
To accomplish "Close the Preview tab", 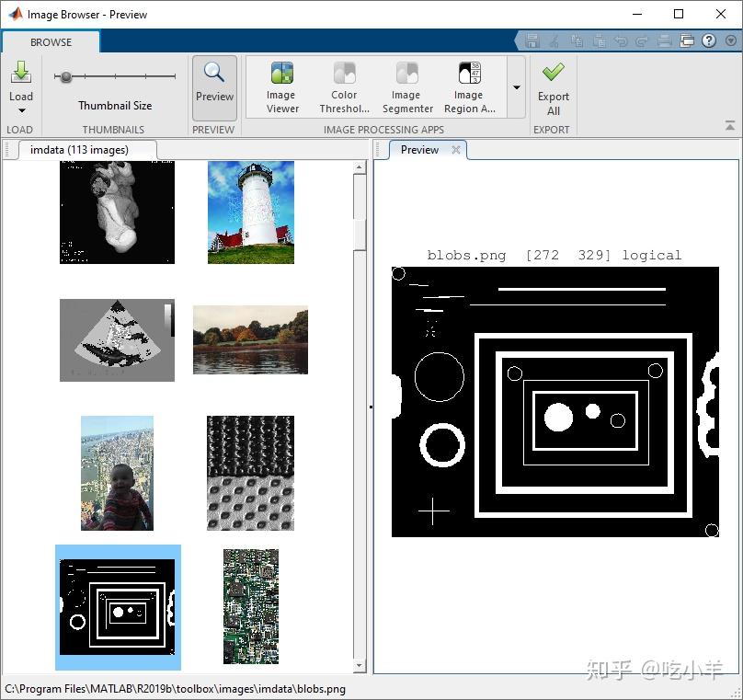I will point(456,150).
